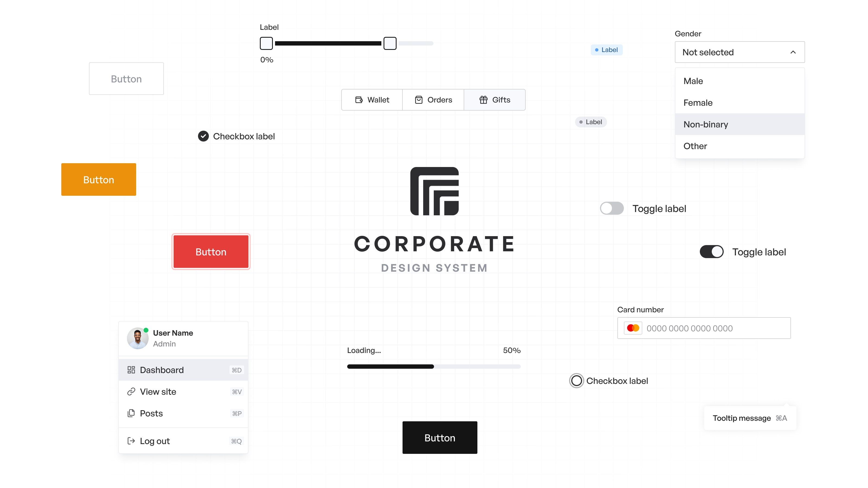Click the Dashboard menu icon
Image resolution: width=868 pixels, height=488 pixels.
(130, 370)
